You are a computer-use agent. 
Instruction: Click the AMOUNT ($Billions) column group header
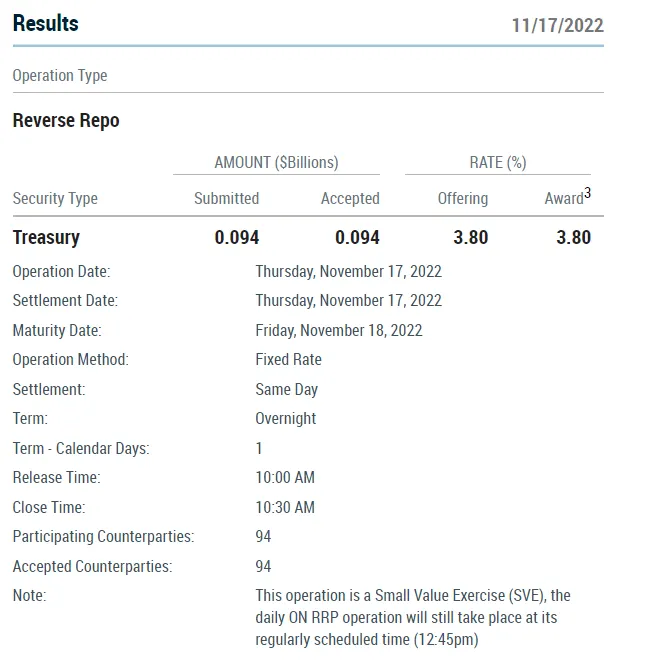coord(276,162)
